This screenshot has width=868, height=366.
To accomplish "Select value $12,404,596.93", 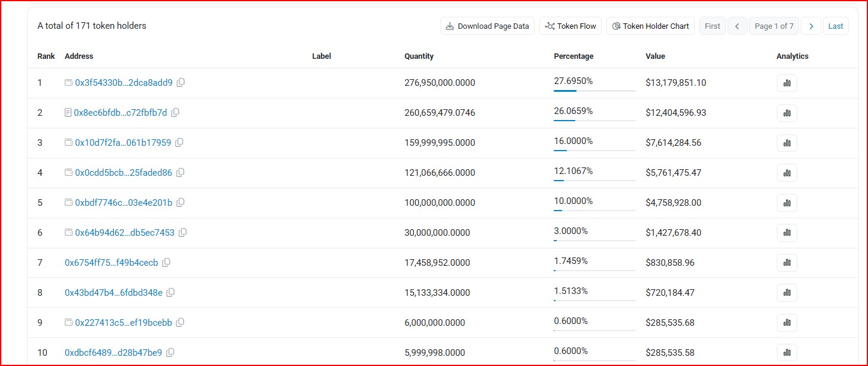I will [x=675, y=113].
